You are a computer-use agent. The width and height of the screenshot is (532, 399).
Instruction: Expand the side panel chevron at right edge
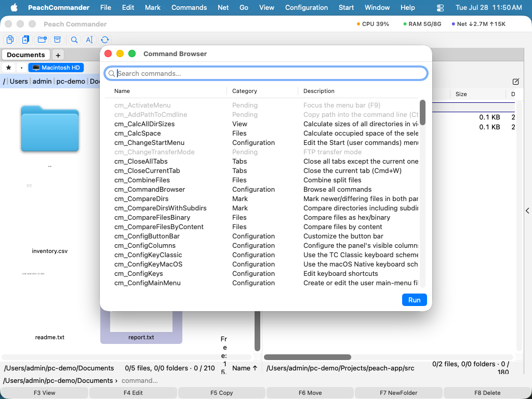(x=528, y=211)
